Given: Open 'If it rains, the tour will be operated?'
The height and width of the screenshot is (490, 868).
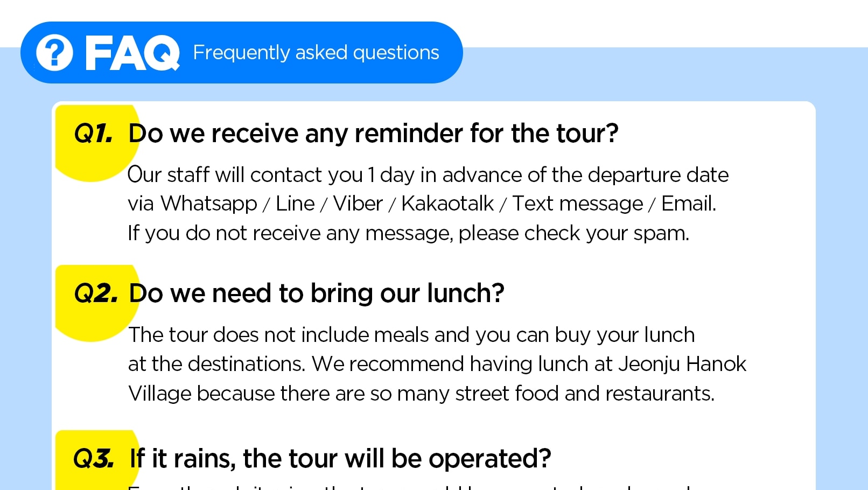Looking at the screenshot, I should pos(340,459).
